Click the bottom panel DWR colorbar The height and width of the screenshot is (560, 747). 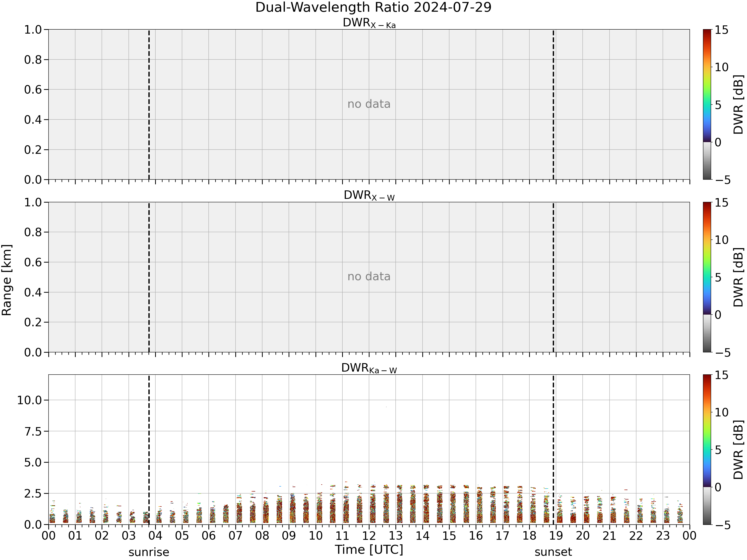point(707,450)
